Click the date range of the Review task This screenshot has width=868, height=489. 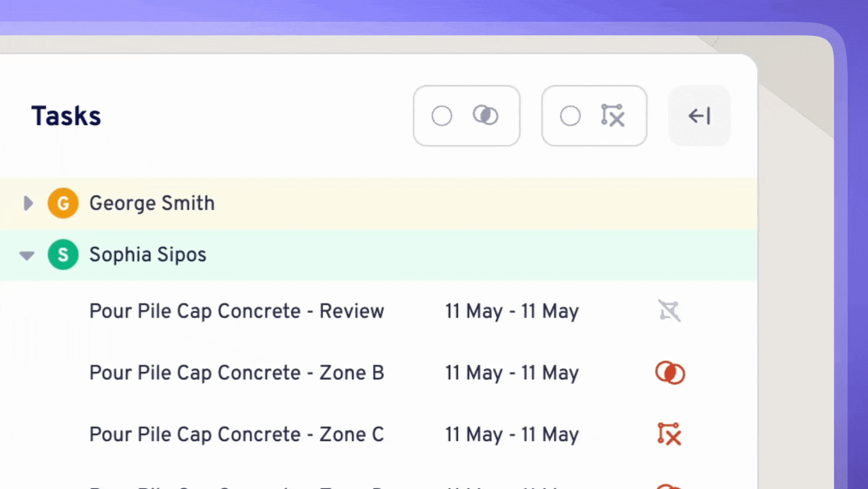pos(512,312)
